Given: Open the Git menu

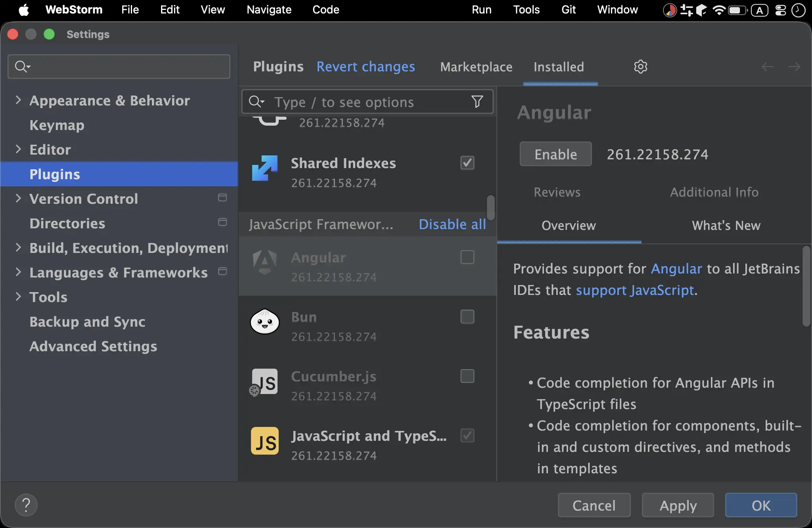Looking at the screenshot, I should [x=568, y=10].
